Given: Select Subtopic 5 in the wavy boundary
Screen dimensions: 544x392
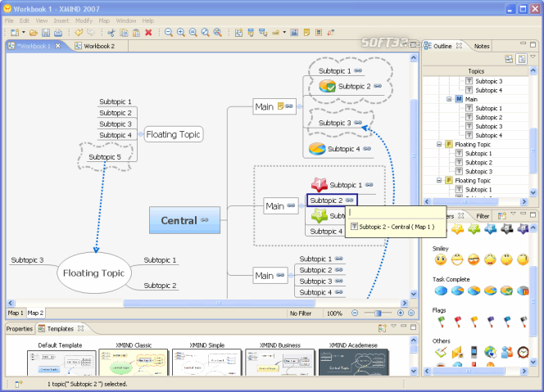Looking at the screenshot, I should click(x=105, y=157).
